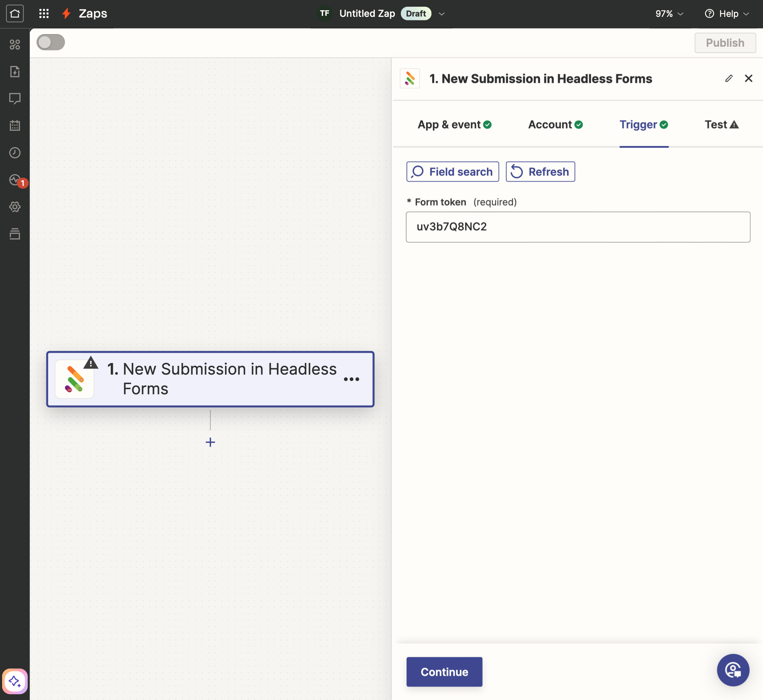Open the Zaps label in header
This screenshot has width=763, height=700.
93,14
